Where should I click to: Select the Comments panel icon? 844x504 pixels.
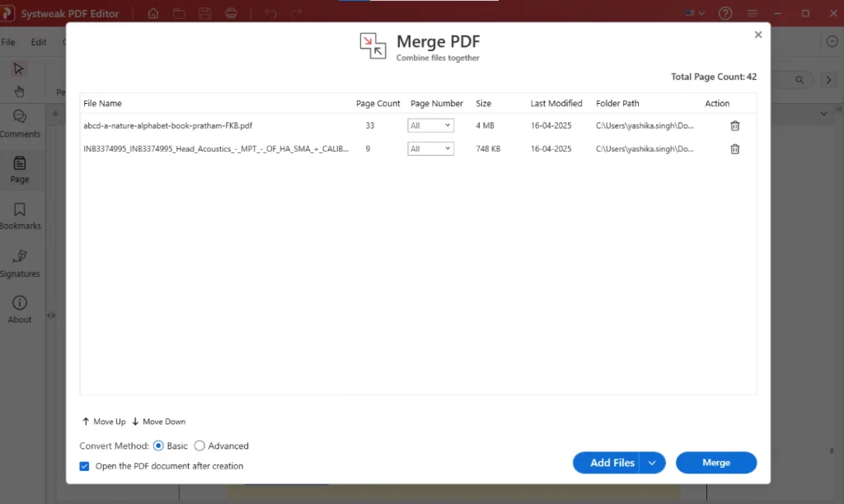(x=19, y=121)
